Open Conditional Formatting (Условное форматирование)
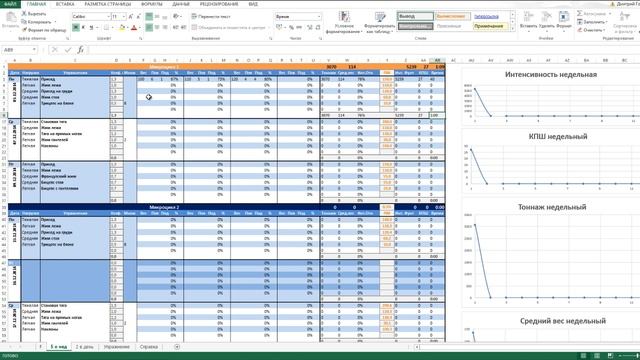Screen dimensions: 640x360 (x=344, y=22)
